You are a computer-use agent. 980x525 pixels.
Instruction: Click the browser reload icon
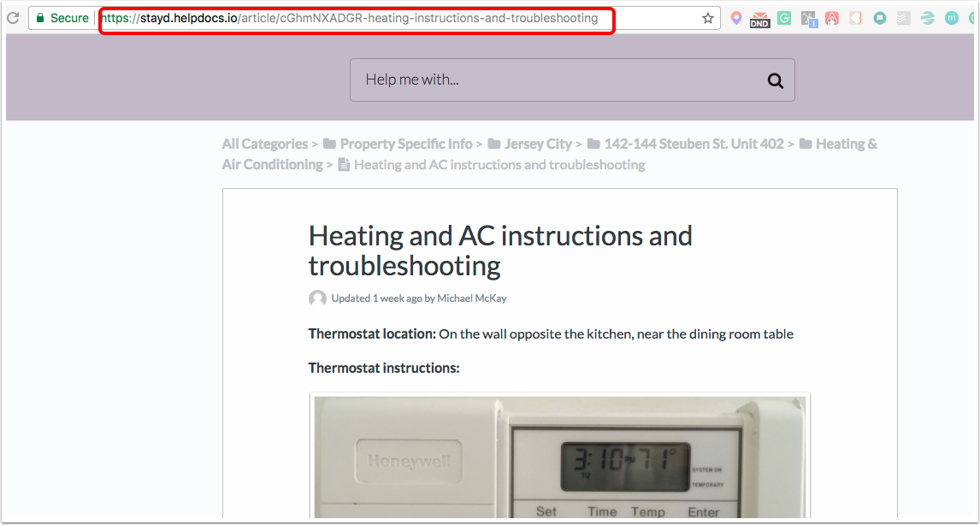click(x=12, y=19)
